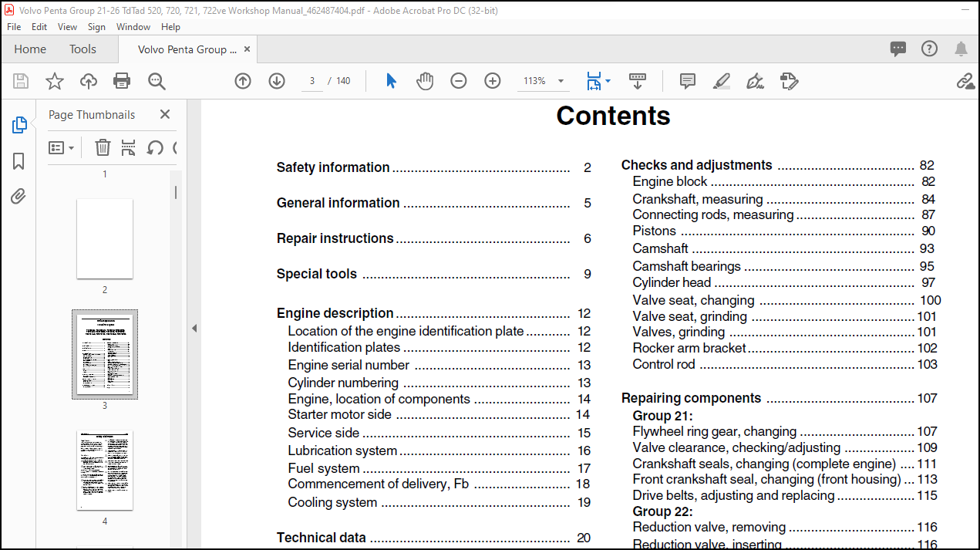Go to next page arrow

coord(277,81)
